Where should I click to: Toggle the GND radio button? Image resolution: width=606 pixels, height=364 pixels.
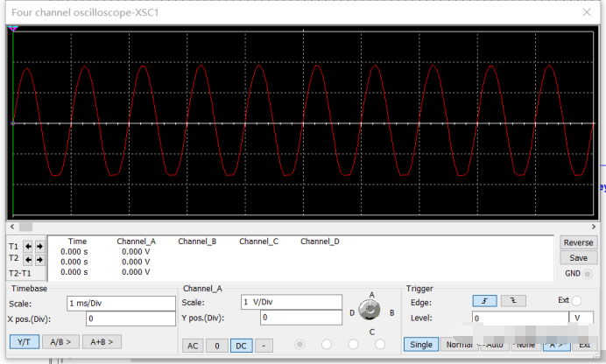(x=588, y=274)
